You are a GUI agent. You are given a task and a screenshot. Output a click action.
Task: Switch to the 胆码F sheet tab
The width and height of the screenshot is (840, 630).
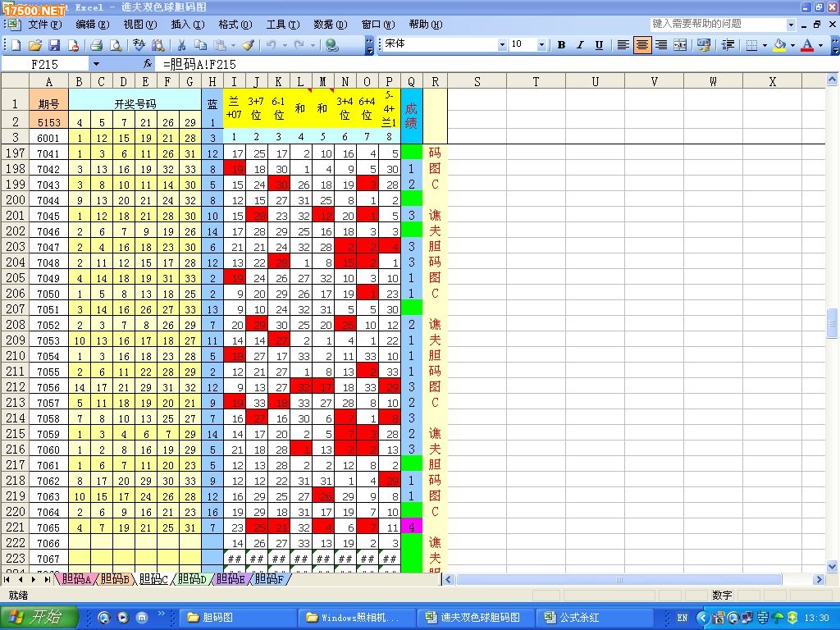[269, 579]
